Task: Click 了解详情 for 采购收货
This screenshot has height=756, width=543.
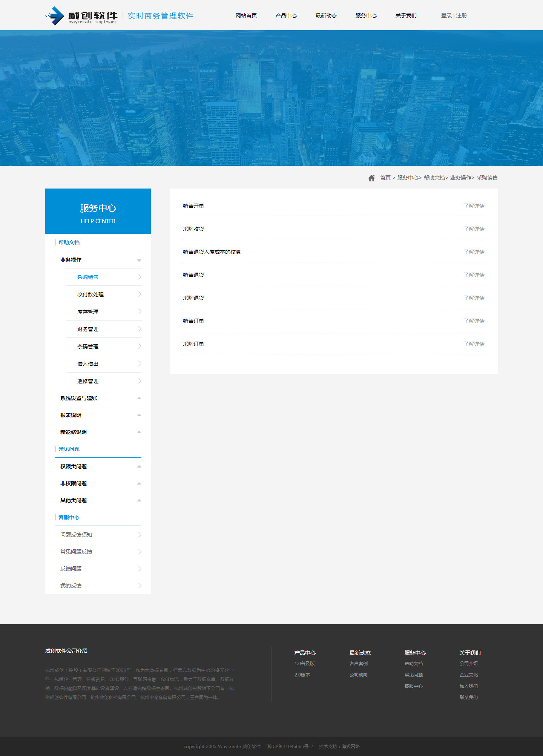Action: coord(474,229)
